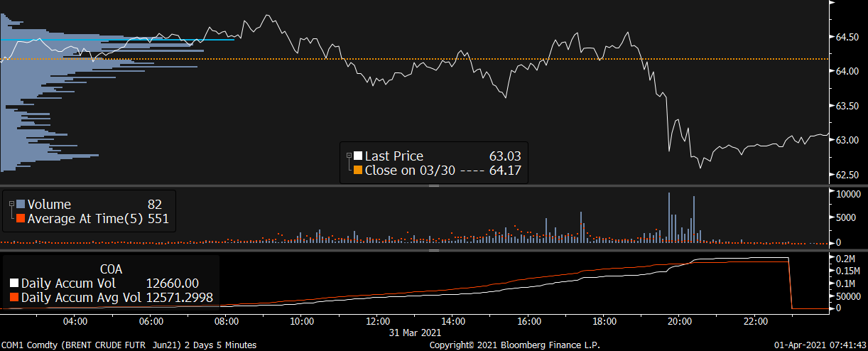
Task: Click the tallest volume bar near 20:00
Action: [x=668, y=217]
